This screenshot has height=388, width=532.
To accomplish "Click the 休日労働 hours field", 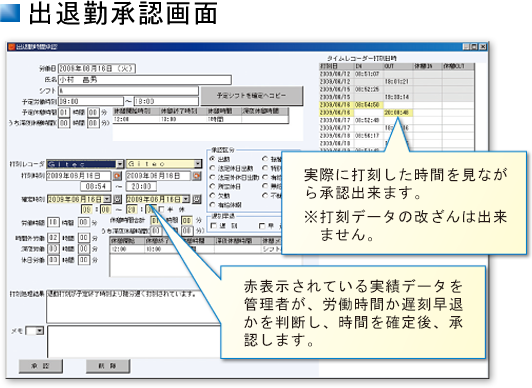I will click(53, 260).
